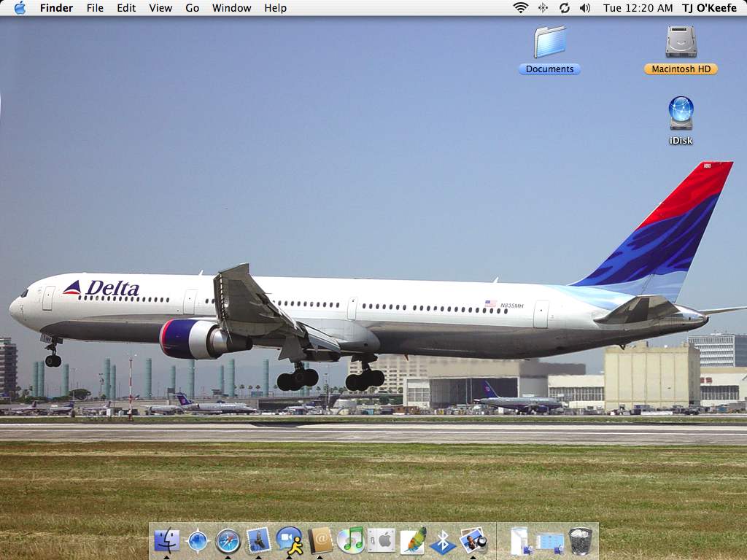This screenshot has width=747, height=560.
Task: Open the View menu
Action: (160, 8)
